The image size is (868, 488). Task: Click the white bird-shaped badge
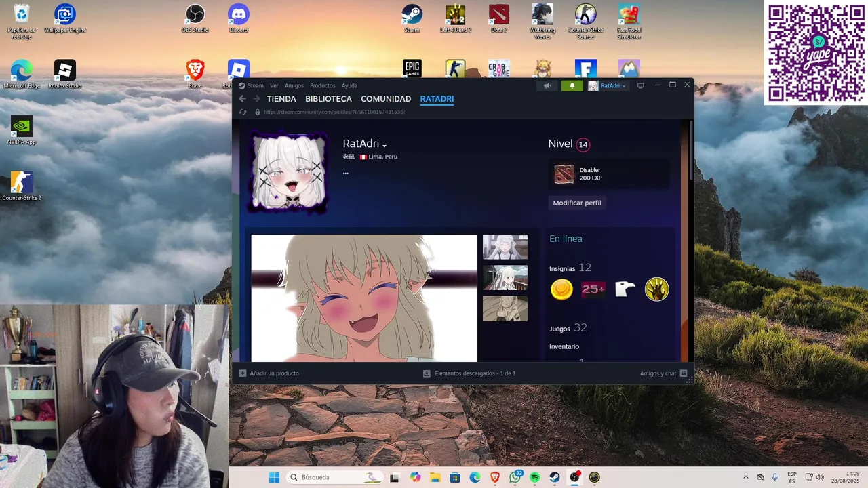click(x=625, y=289)
